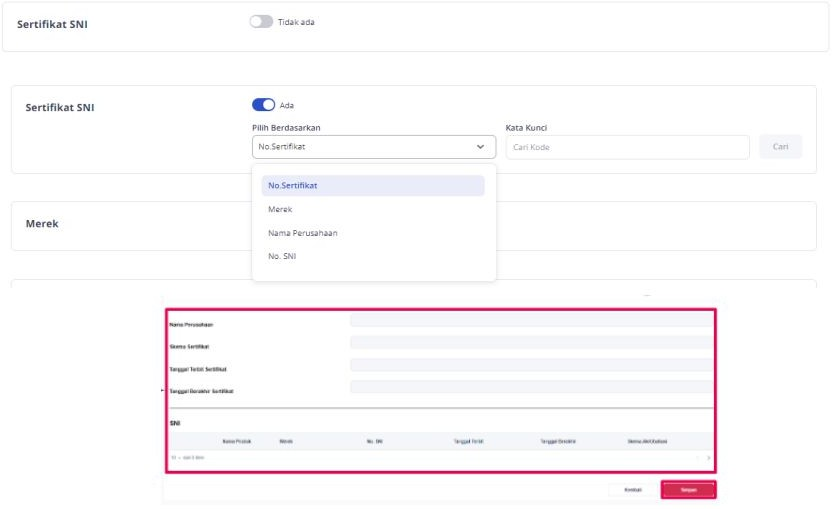Viewport: 832px width, 509px height.
Task: Open the Pilih Berdasarkan dropdown
Action: click(x=374, y=147)
